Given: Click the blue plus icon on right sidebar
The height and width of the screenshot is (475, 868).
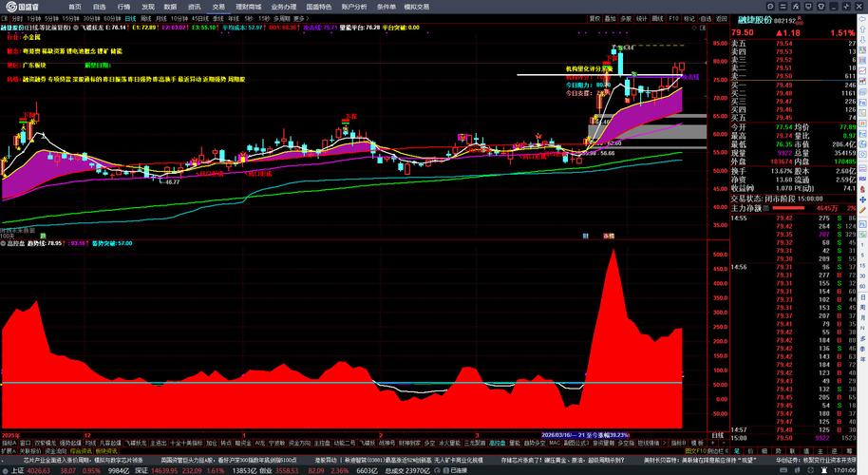Looking at the screenshot, I should pyautogui.click(x=862, y=199).
